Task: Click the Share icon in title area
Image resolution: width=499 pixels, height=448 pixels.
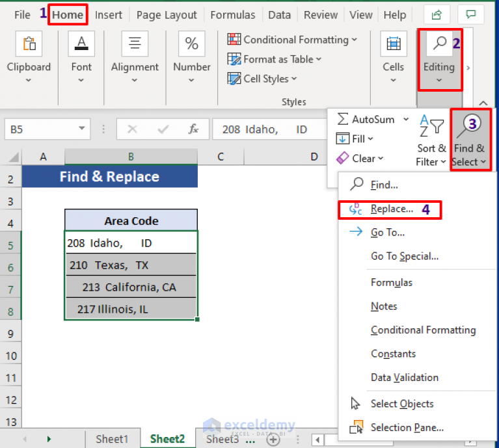Action: tap(437, 14)
